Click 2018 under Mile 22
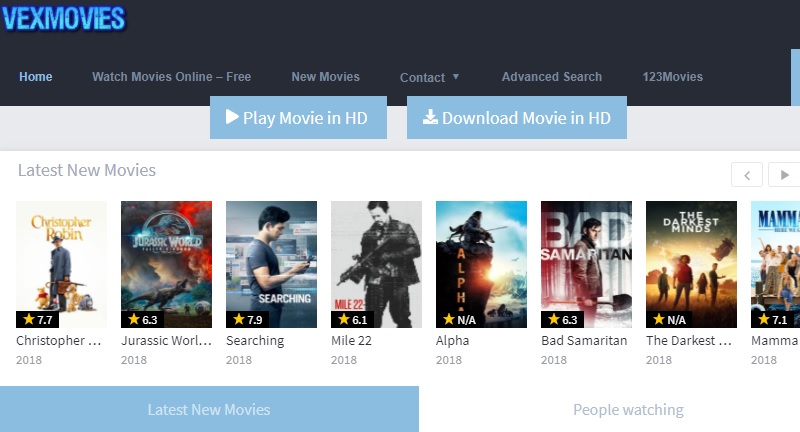This screenshot has width=800, height=432. click(344, 360)
